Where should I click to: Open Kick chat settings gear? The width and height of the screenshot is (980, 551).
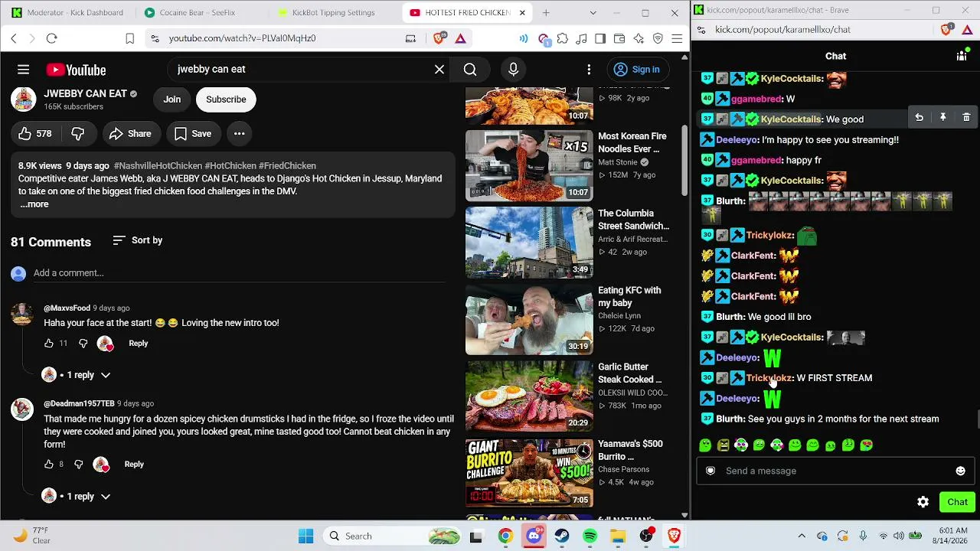[923, 502]
